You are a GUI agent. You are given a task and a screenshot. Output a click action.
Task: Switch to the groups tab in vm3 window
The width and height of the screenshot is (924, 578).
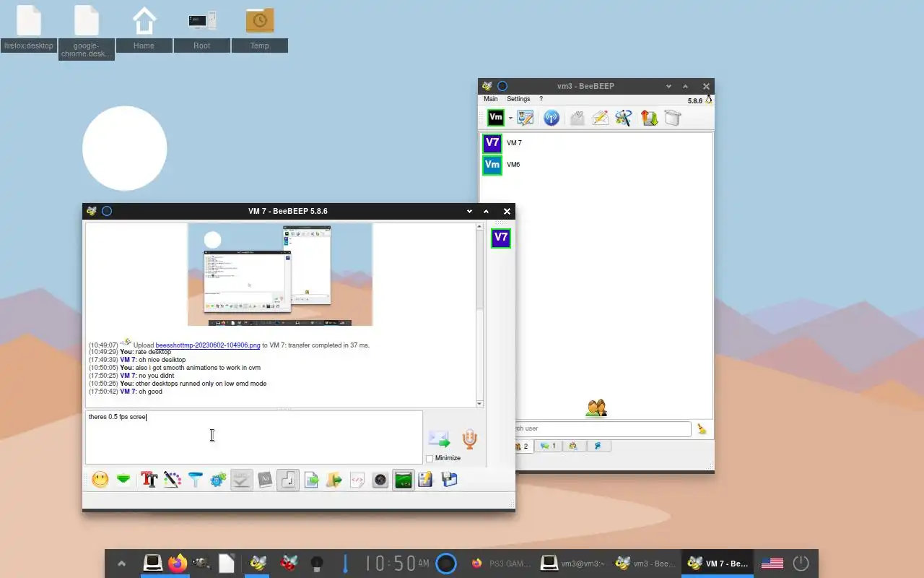tap(573, 447)
